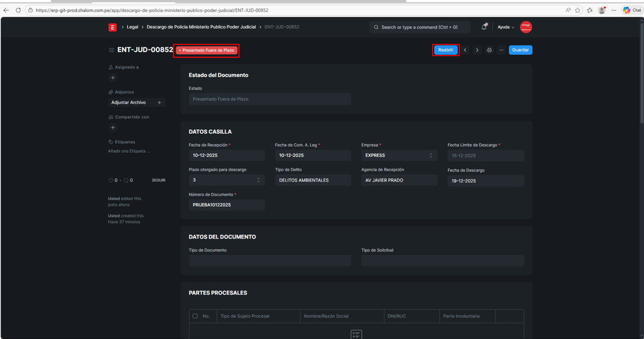This screenshot has width=644, height=339.
Task: Click plus next to Adjuntar Archivo
Action: (159, 103)
